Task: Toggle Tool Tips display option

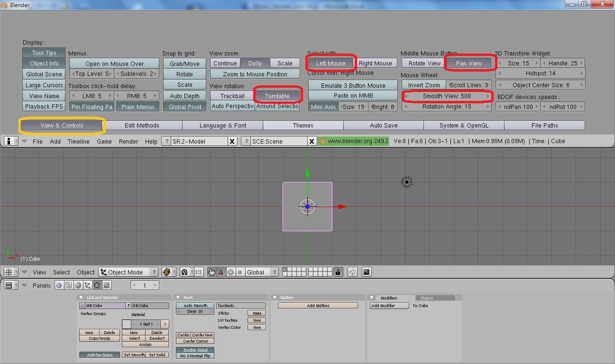Action: [x=44, y=53]
